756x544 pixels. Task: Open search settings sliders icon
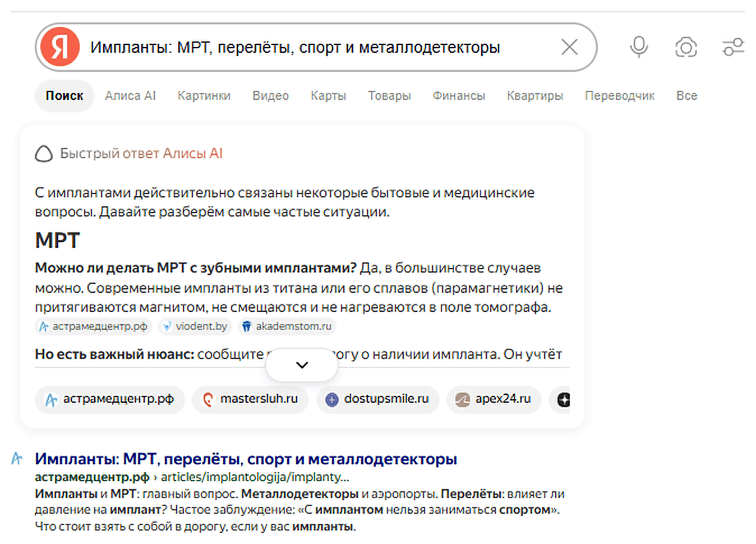[733, 47]
